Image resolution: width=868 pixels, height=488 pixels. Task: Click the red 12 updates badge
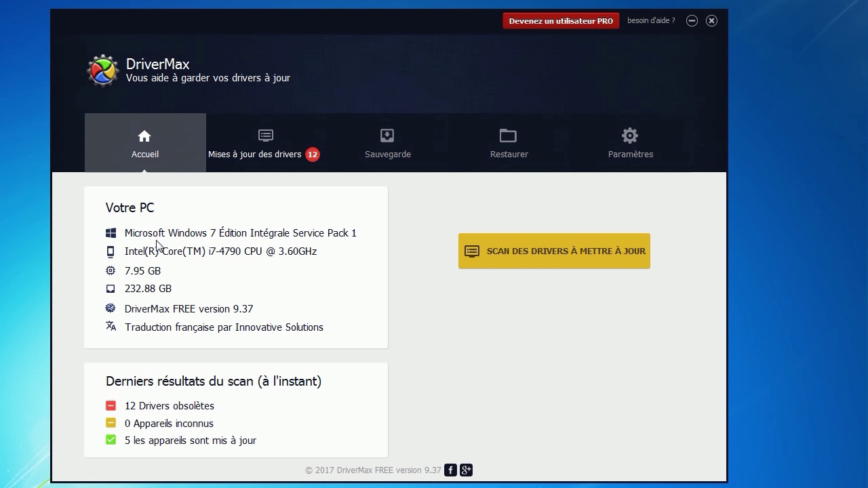coord(312,155)
